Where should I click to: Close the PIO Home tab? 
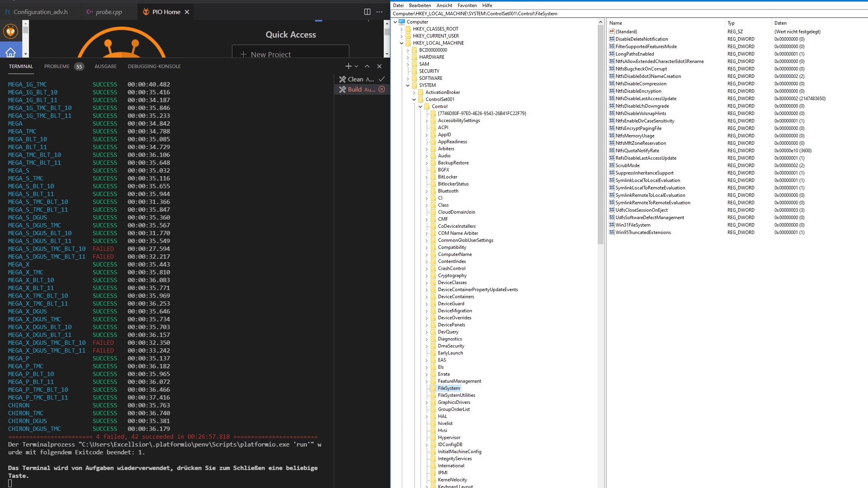point(187,12)
